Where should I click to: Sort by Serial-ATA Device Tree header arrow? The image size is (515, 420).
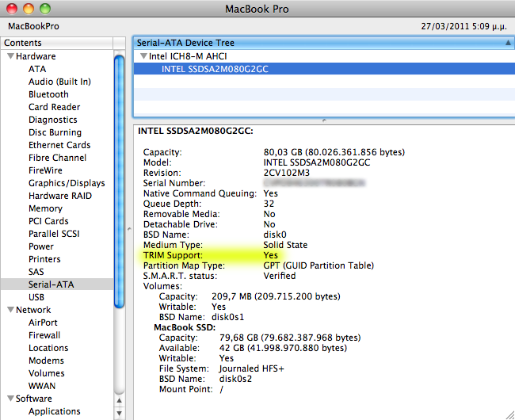pos(508,43)
